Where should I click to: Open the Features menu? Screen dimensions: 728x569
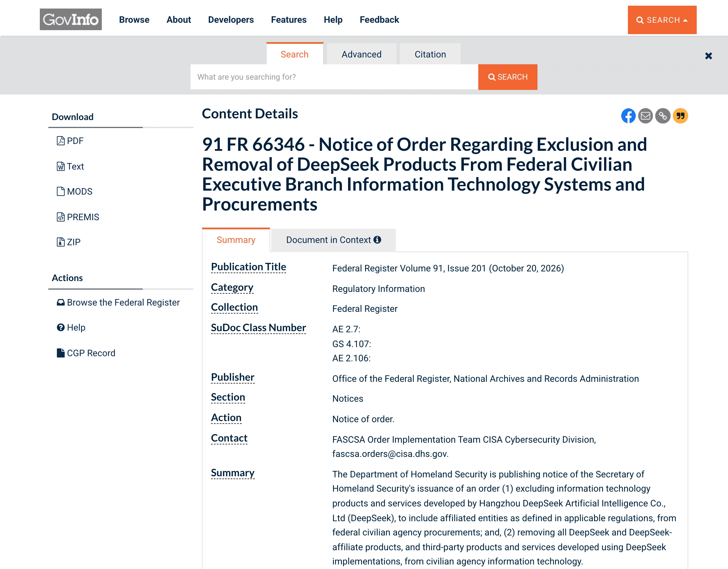pos(289,20)
